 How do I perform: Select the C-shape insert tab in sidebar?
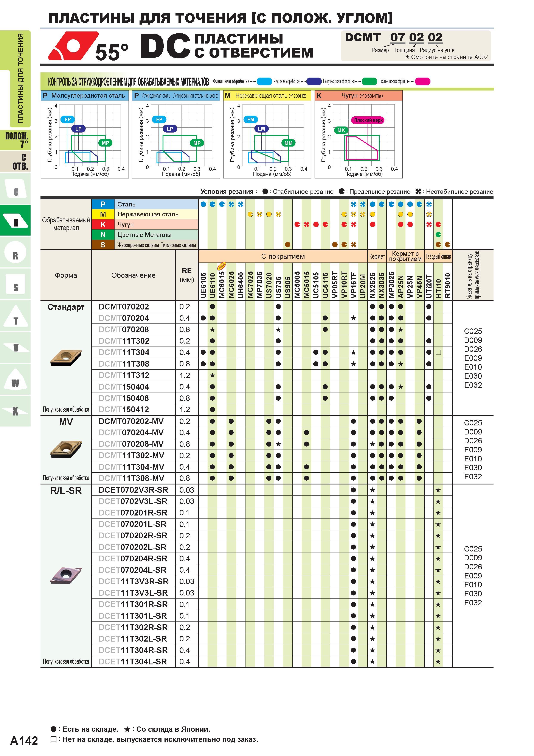click(16, 189)
